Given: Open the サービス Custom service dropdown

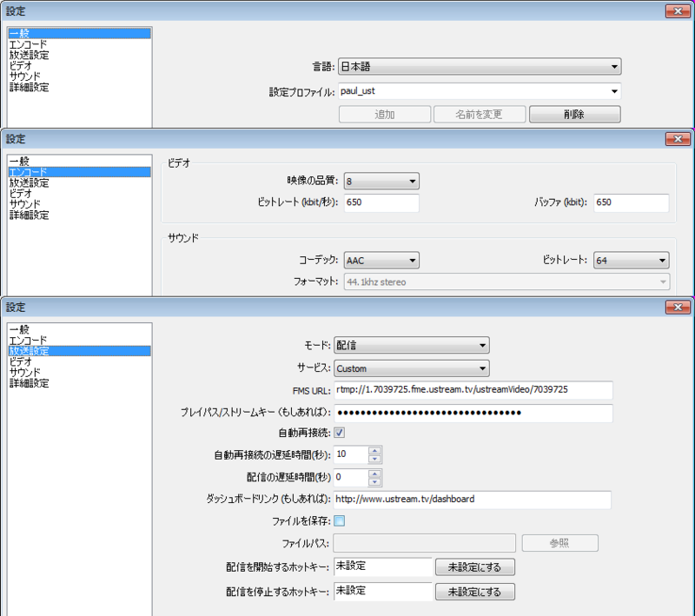Looking at the screenshot, I should (x=485, y=368).
